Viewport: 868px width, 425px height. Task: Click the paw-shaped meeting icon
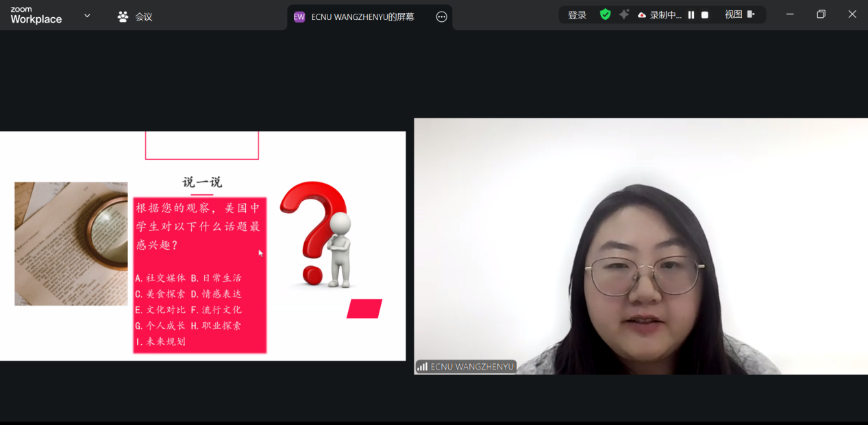(123, 16)
